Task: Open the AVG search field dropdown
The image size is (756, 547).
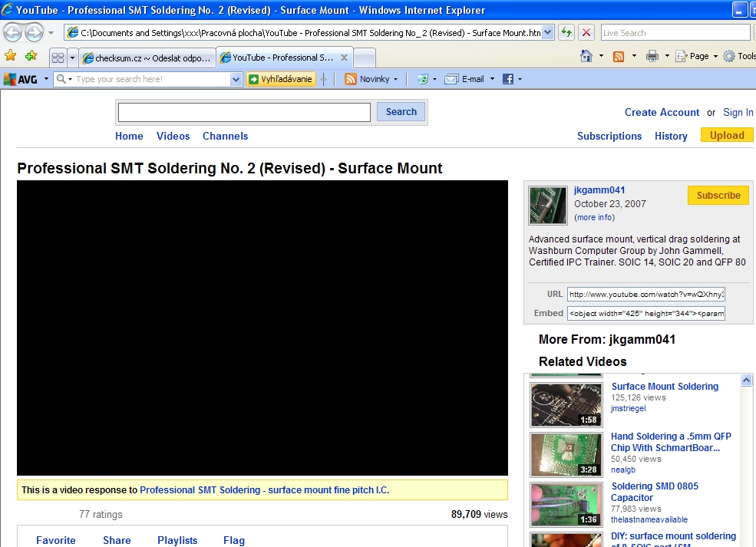Action: pyautogui.click(x=236, y=80)
